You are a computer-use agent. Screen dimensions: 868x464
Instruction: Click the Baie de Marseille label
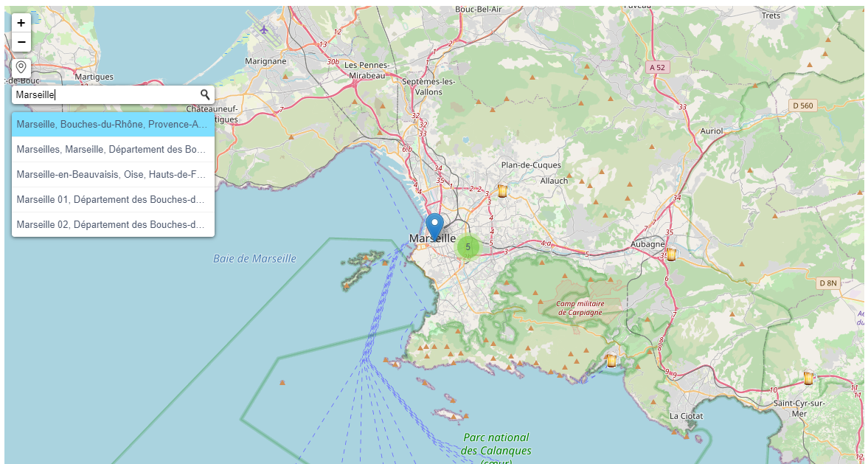[x=254, y=259]
